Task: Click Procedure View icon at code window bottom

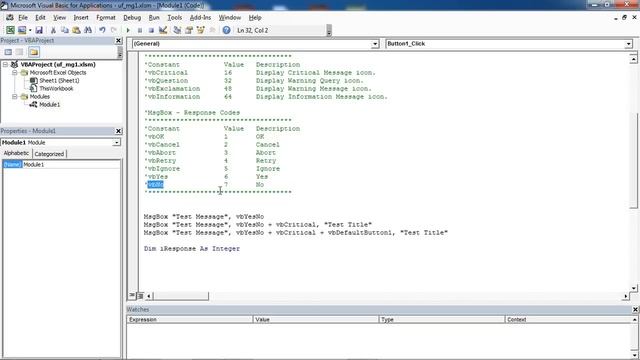Action: click(x=132, y=296)
